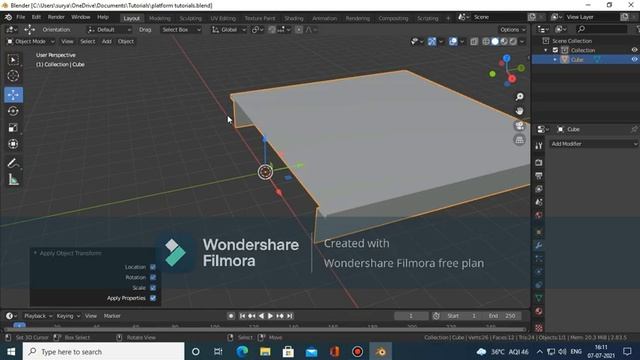
Task: Select the Move tool
Action: click(13, 95)
